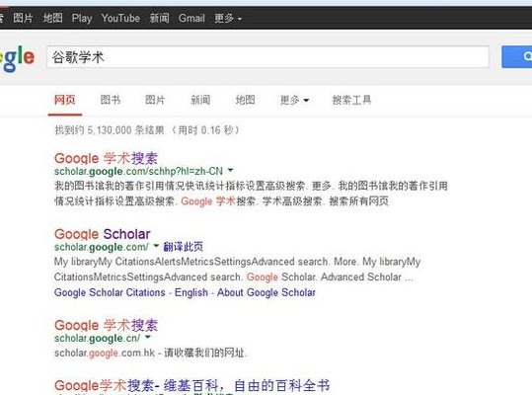Screen dimensions: 532x395
Task: Click the blue search magnifier button
Action: tap(517, 56)
